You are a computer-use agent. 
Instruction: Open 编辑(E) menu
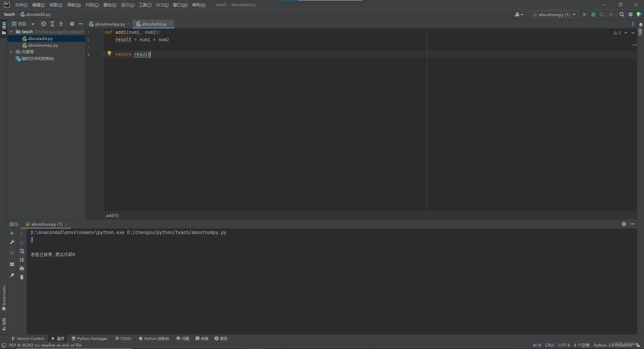pos(39,5)
